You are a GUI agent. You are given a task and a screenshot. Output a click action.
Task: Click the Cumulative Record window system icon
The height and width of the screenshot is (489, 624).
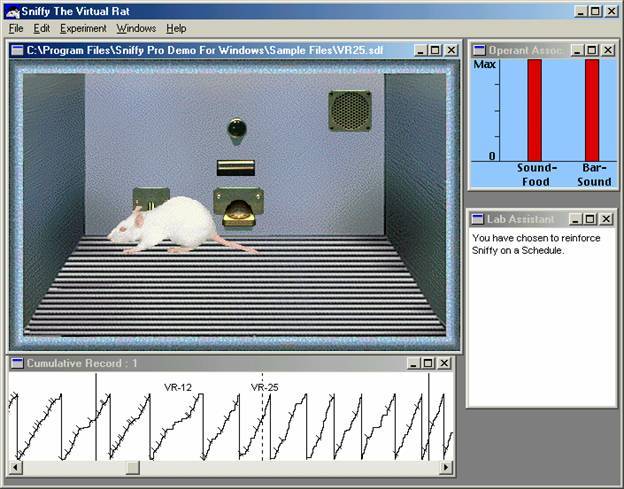click(x=17, y=363)
